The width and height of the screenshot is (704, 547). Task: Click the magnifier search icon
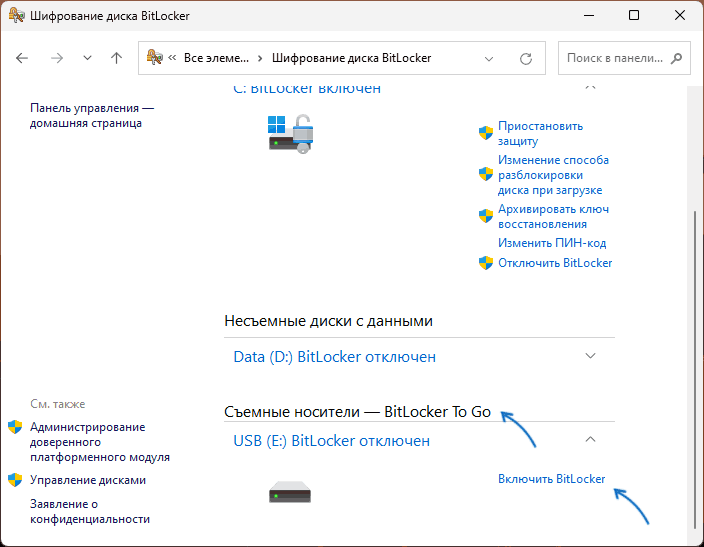point(677,58)
